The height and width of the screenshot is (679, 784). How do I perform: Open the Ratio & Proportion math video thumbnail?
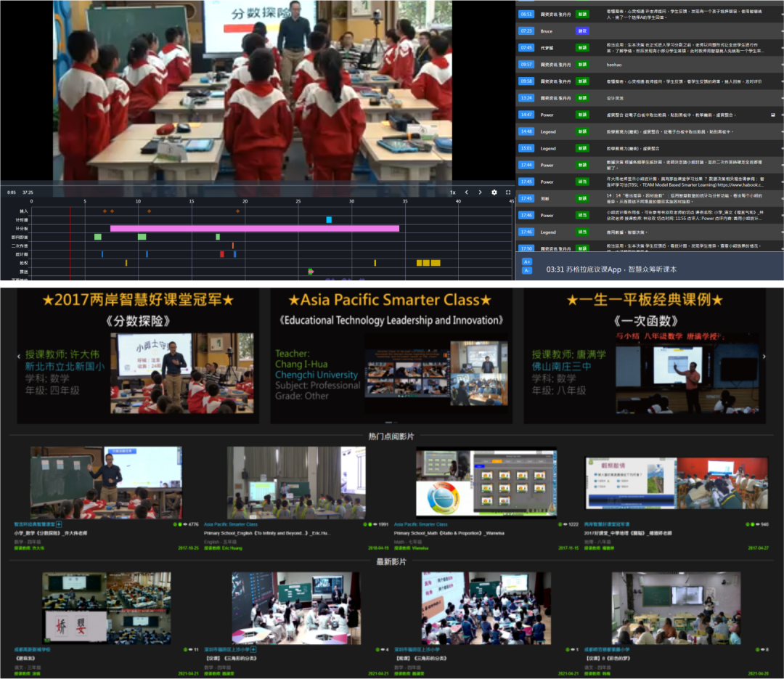[x=486, y=482]
